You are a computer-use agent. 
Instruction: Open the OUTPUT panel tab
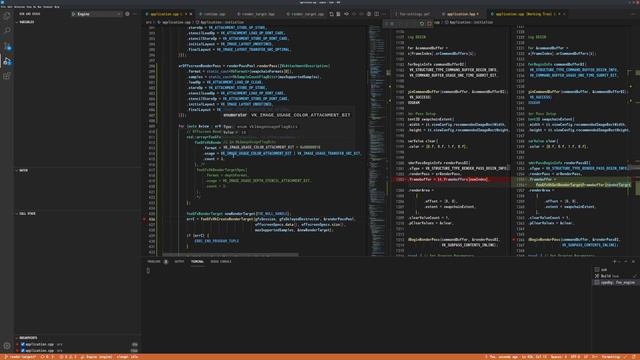[179, 262]
